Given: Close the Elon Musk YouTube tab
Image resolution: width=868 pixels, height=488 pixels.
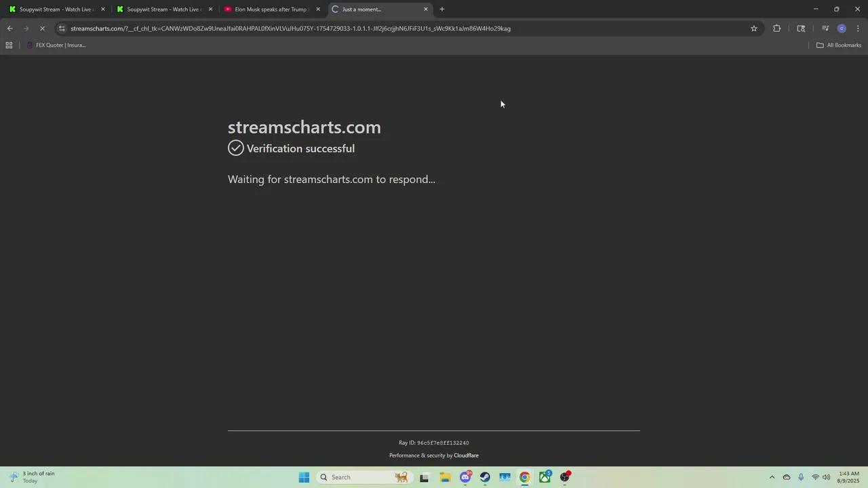Looking at the screenshot, I should point(318,9).
